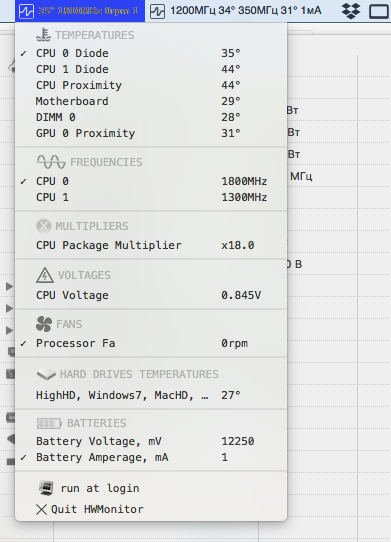
Task: Open the Dropbox menu bar icon
Action: tap(351, 11)
